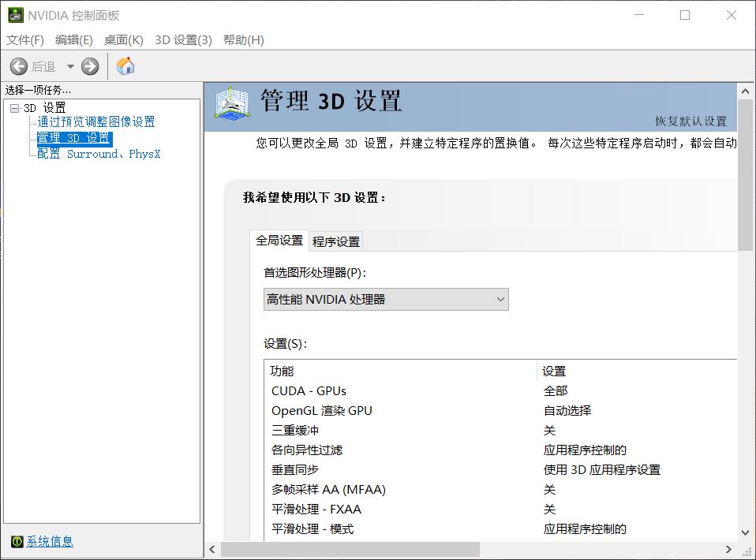Open the 帮助(H) menu
Screen dimensions: 756x560
(244, 40)
